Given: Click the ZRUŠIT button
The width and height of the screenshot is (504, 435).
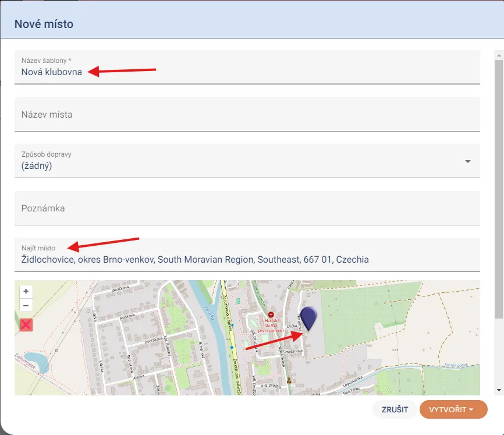Looking at the screenshot, I should tap(395, 409).
